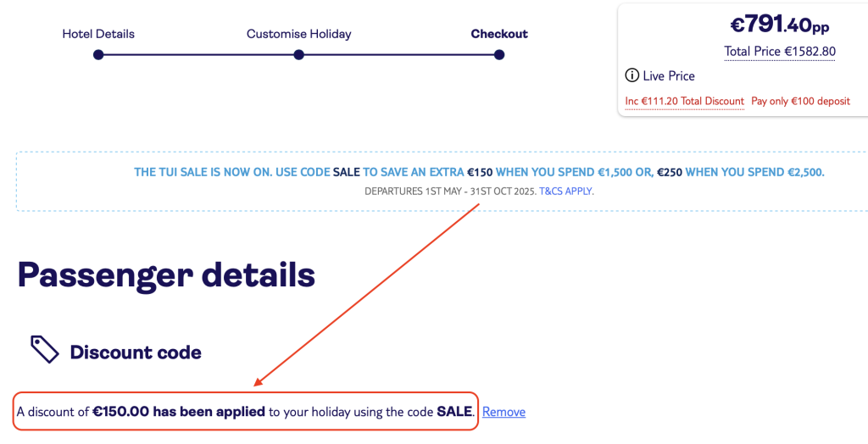Open the T&Cs Apply link

pyautogui.click(x=565, y=191)
